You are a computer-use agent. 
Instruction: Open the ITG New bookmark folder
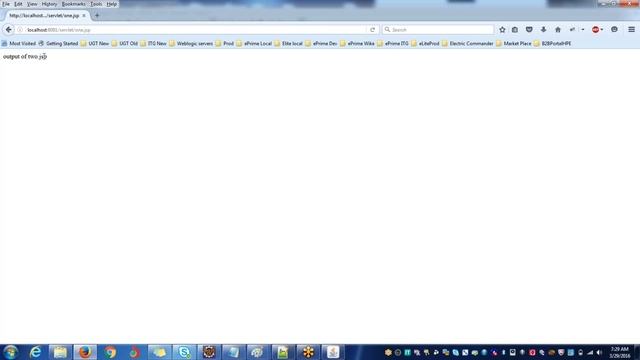153,43
